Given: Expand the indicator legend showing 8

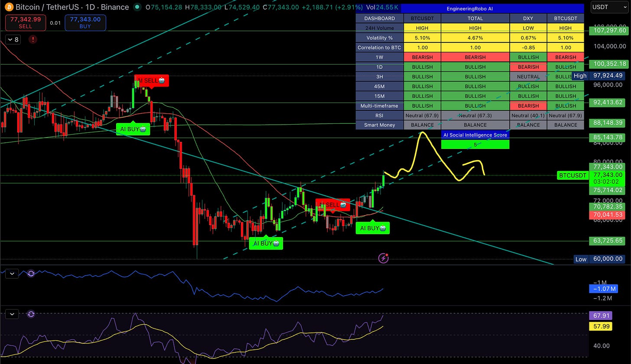Looking at the screenshot, I should tap(13, 39).
